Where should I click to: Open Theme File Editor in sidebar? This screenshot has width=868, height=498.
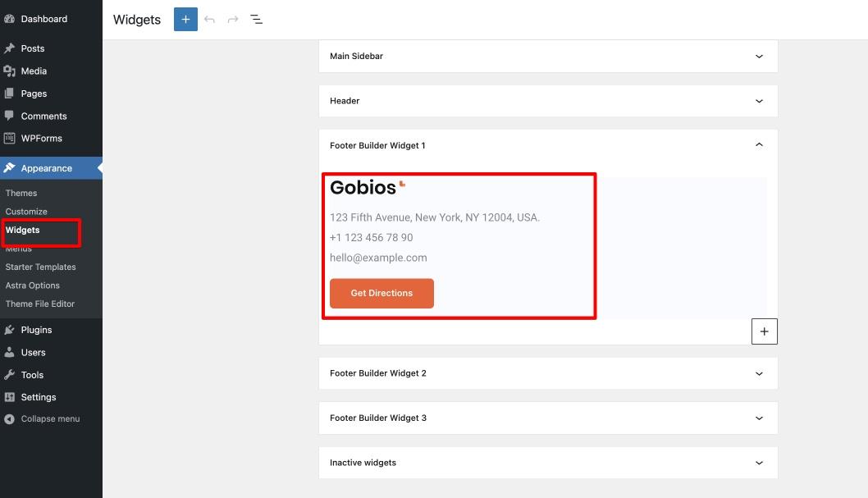(40, 304)
